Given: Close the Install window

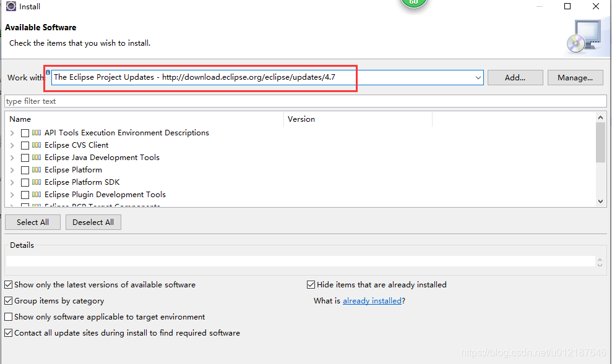Looking at the screenshot, I should pos(596,6).
